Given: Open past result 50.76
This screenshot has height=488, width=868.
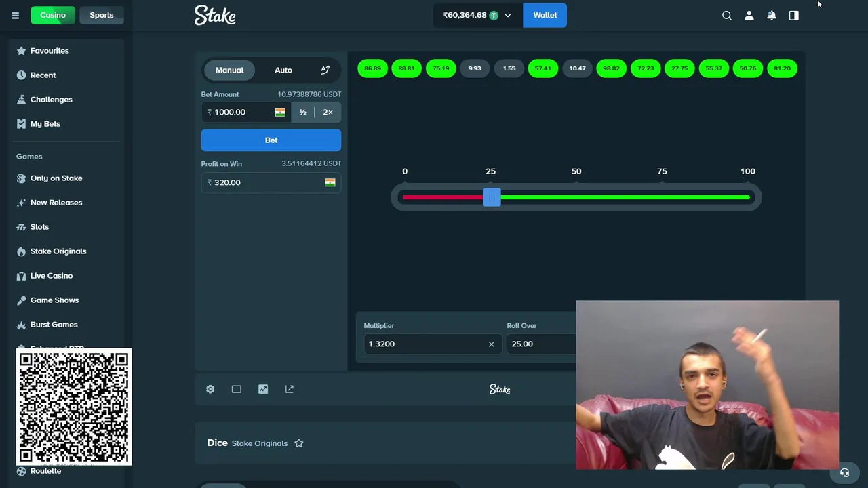Looking at the screenshot, I should 748,68.
